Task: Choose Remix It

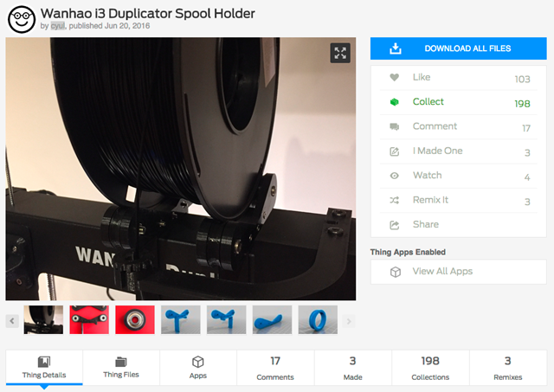Action: 430,200
